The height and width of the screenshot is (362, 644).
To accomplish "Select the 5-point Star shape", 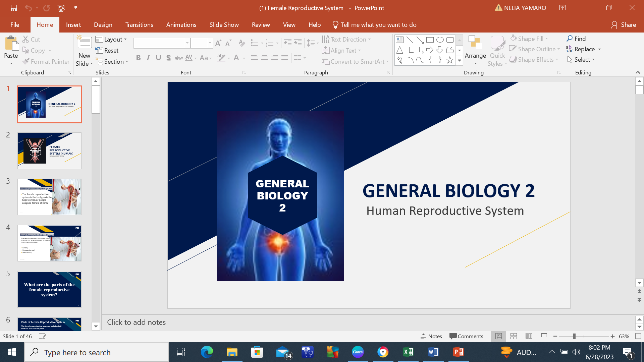I will tap(450, 60).
